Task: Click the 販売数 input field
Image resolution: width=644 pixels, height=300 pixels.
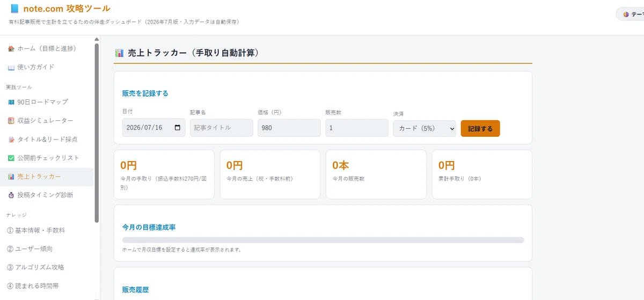Action: coord(357,128)
